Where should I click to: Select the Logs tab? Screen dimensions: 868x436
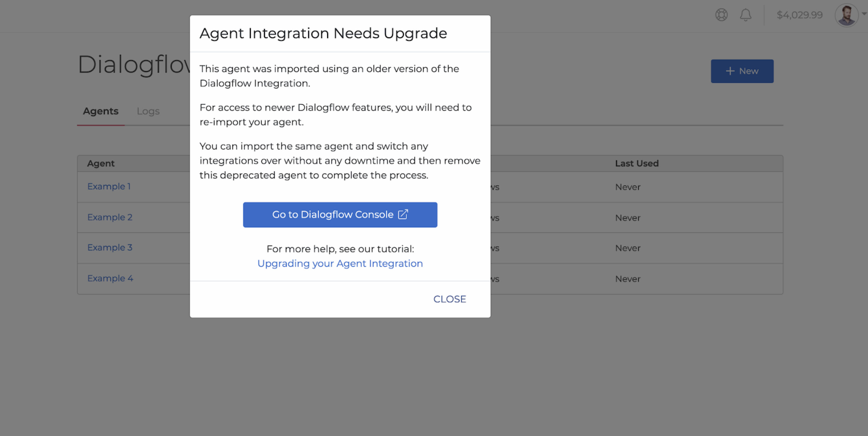(148, 111)
